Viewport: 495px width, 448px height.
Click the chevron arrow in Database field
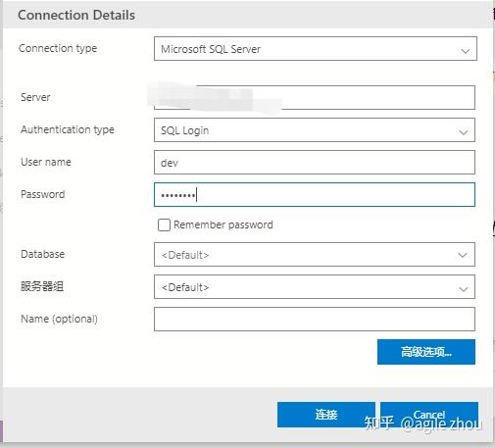463,255
